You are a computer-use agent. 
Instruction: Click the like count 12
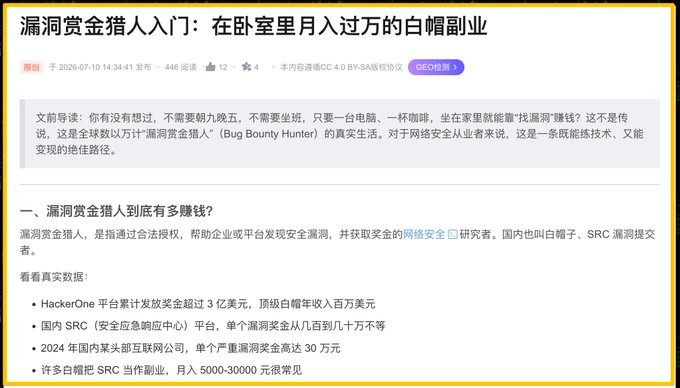[223, 67]
